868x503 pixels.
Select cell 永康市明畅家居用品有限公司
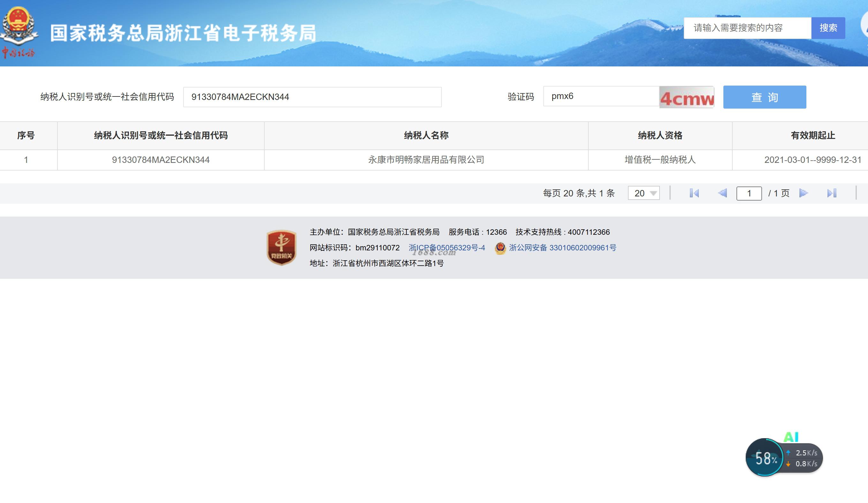pyautogui.click(x=426, y=160)
